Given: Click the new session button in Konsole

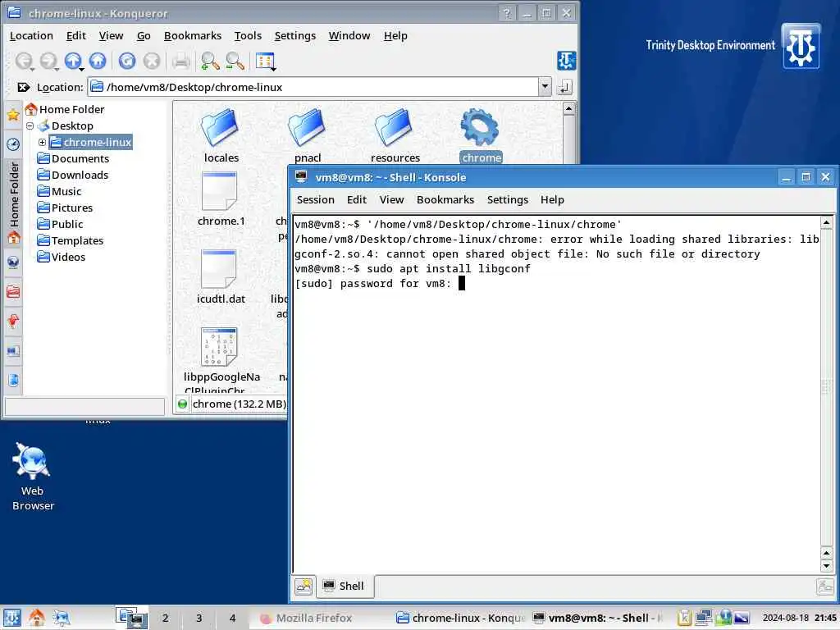Looking at the screenshot, I should pos(304,586).
